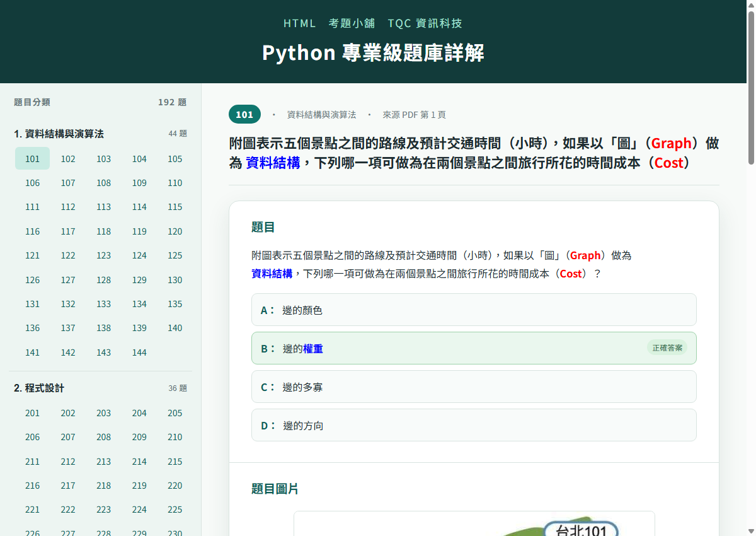Select answer option A 邊的顏色
756x536 pixels.
(474, 310)
